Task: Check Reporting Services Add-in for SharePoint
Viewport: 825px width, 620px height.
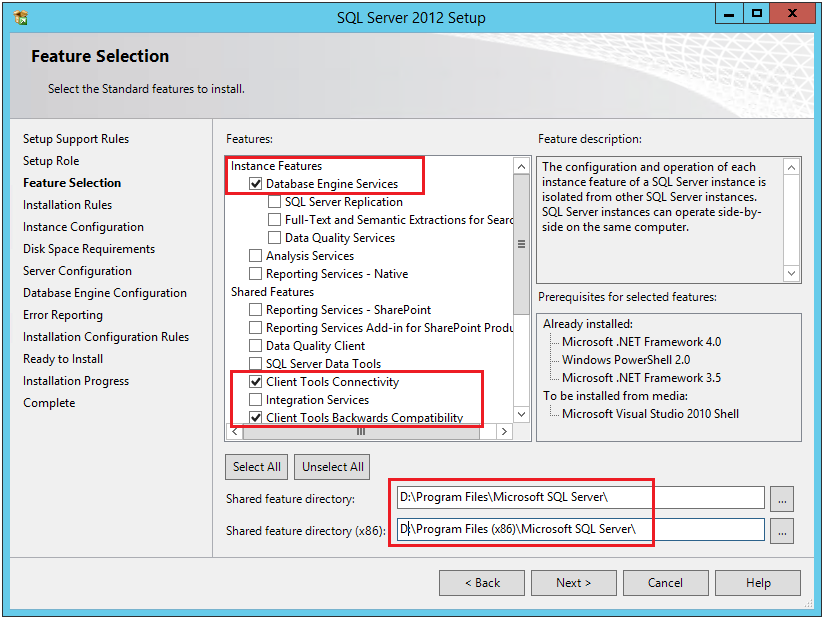Action: click(x=256, y=327)
